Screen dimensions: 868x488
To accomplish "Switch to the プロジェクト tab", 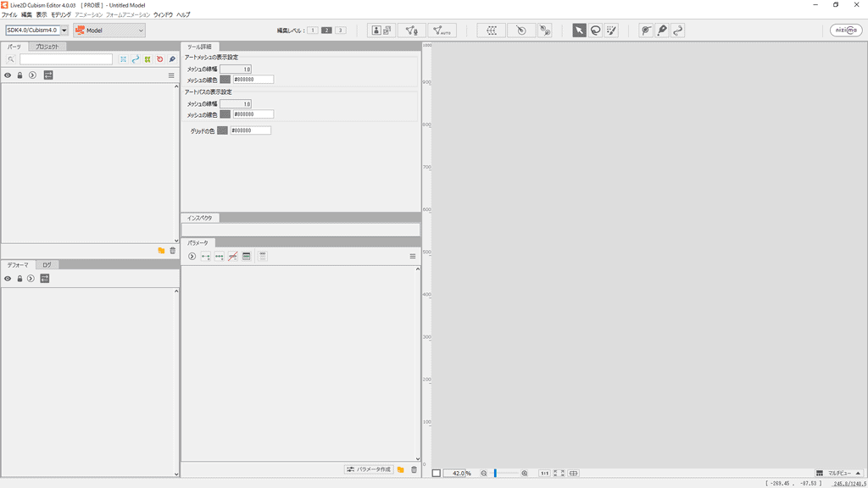I will point(47,47).
